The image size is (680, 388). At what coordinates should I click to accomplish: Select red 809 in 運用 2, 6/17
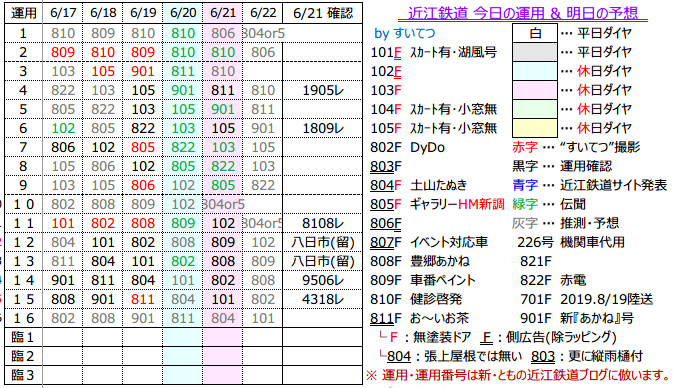pyautogui.click(x=63, y=52)
